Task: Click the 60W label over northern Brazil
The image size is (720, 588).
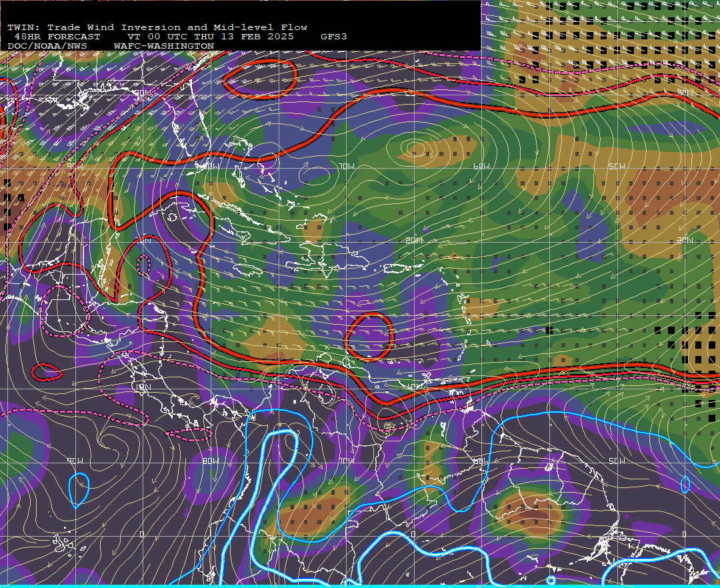Action: 482,461
